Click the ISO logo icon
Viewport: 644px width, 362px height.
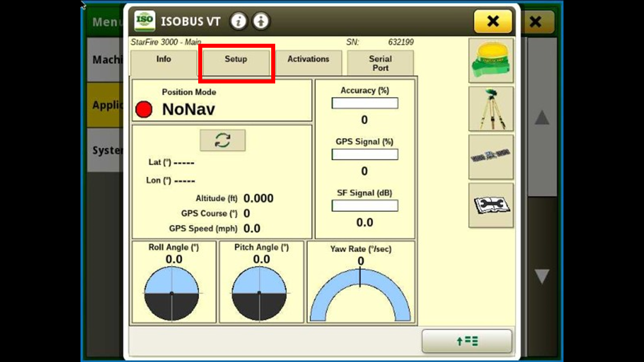coord(145,21)
